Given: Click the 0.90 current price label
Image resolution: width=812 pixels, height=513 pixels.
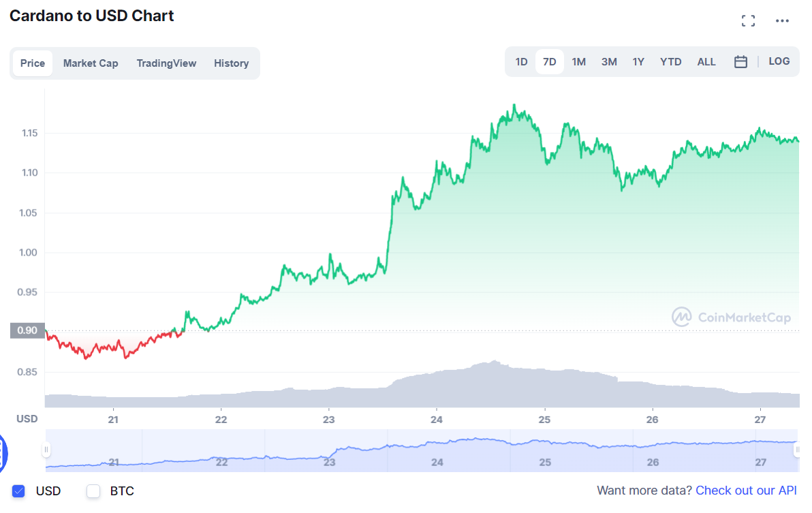Looking at the screenshot, I should click(x=27, y=330).
